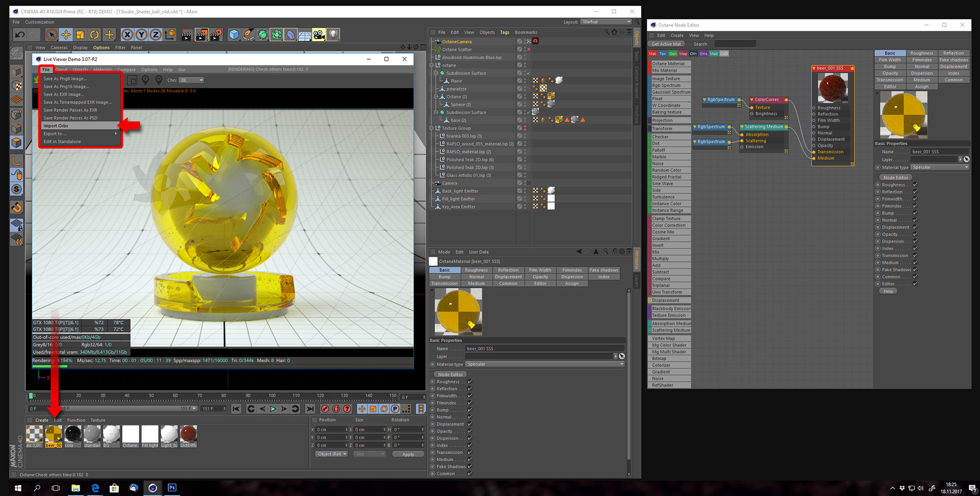The height and width of the screenshot is (496, 980).
Task: Toggle Medium checkbox in Node Editor panel
Action: pos(915,263)
